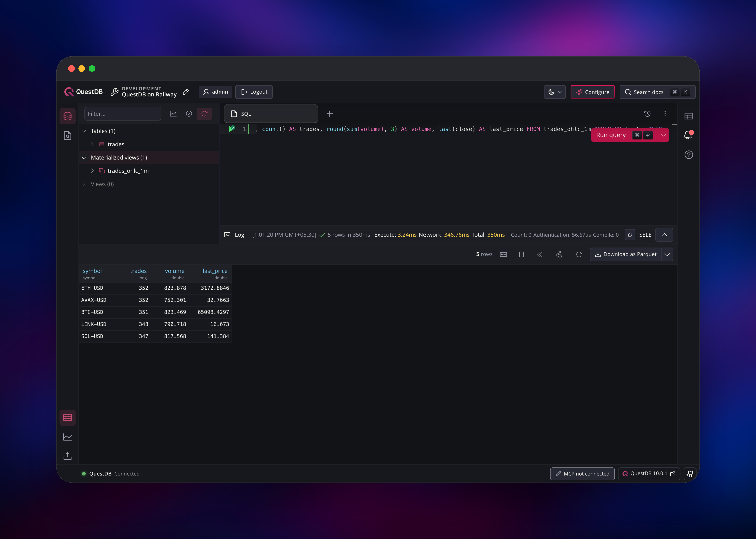Open notifications bell icon

click(688, 135)
